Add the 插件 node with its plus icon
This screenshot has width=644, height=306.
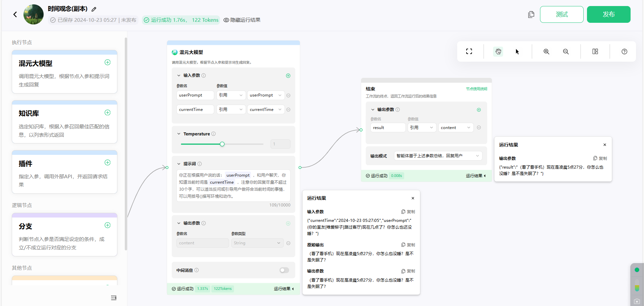(108, 163)
